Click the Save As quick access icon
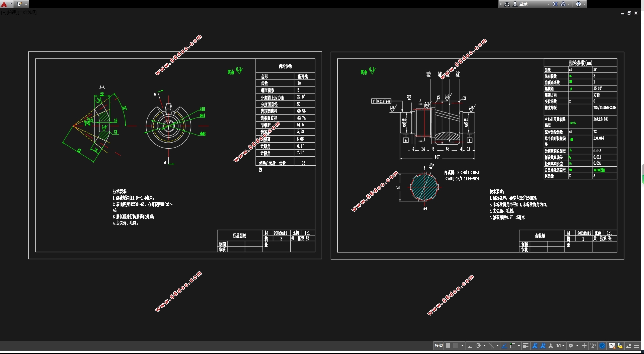644x354 pixels. click(x=19, y=4)
